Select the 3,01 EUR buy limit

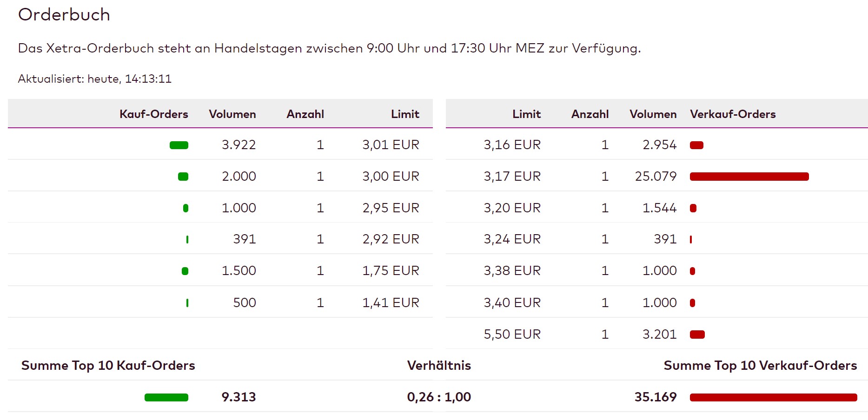coord(391,145)
